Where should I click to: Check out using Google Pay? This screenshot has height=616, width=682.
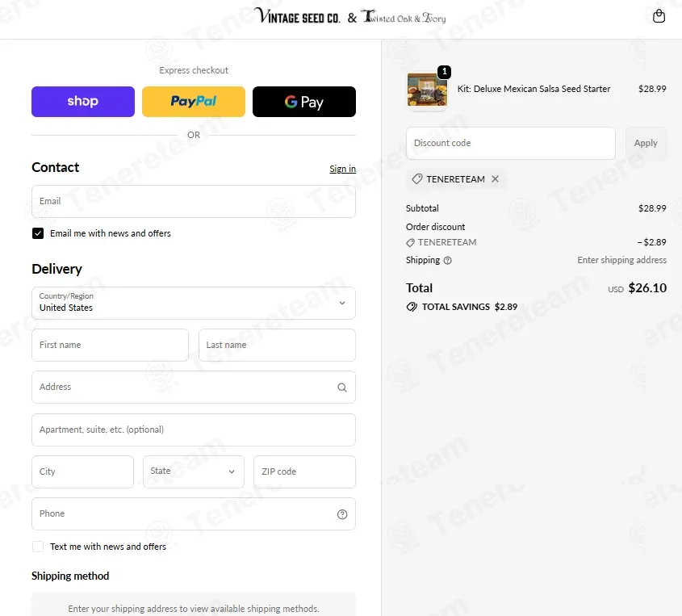tap(304, 102)
